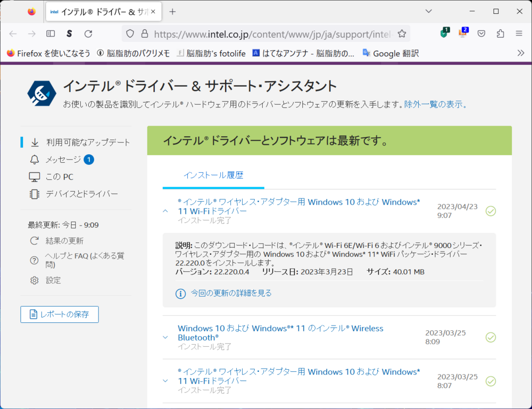
Task: Click green banner ドライバーとソフトウェアは最新です
Action: (x=329, y=140)
